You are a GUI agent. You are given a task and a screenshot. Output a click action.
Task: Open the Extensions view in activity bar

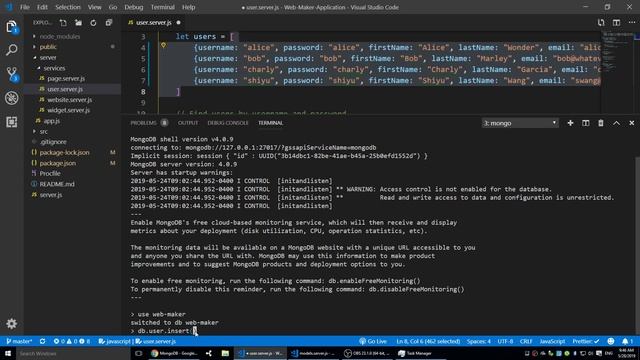(11, 122)
